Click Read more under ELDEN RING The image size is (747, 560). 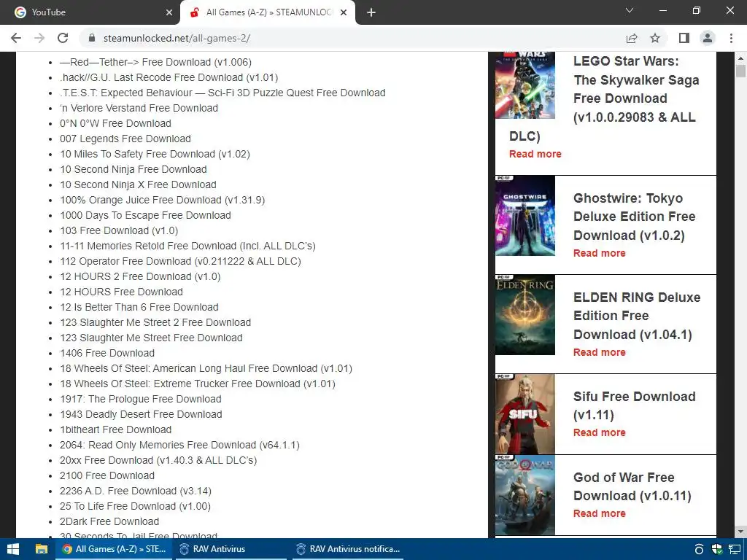[x=600, y=352]
